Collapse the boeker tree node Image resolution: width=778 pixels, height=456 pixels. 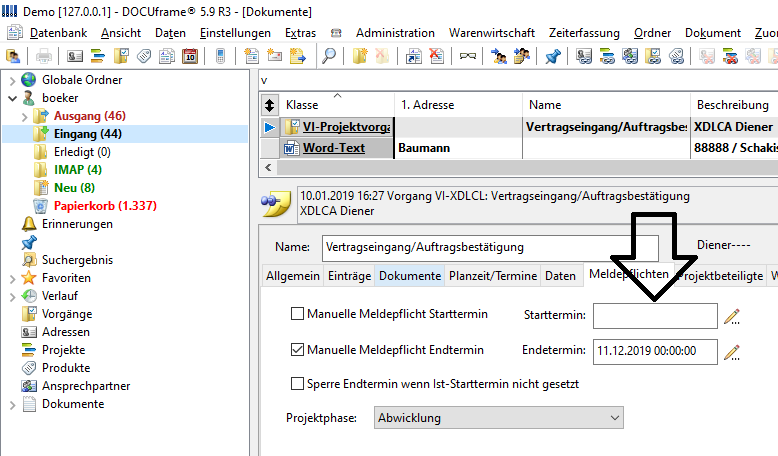point(12,98)
